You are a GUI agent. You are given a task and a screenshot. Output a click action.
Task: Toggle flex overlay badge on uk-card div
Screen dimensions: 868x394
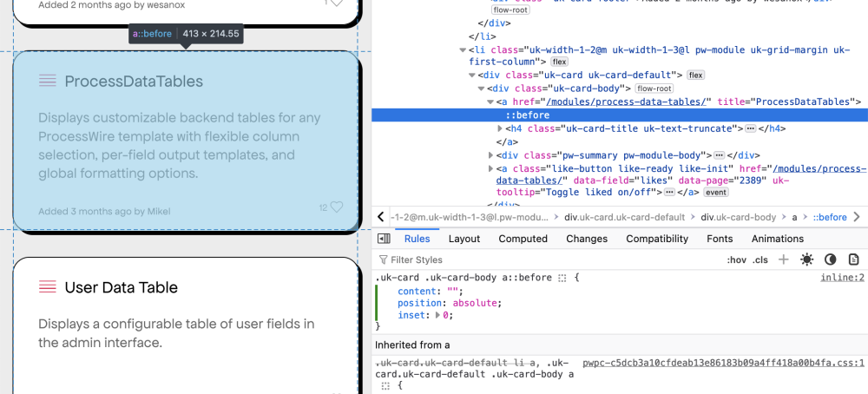coord(695,76)
